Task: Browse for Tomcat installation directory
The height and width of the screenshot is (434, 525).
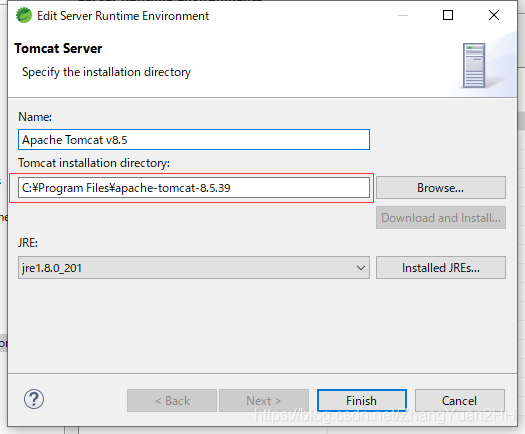Action: (441, 188)
